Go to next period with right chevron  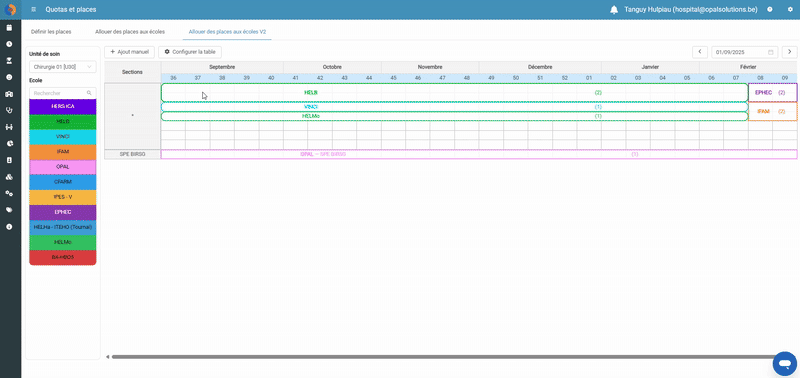tap(789, 52)
